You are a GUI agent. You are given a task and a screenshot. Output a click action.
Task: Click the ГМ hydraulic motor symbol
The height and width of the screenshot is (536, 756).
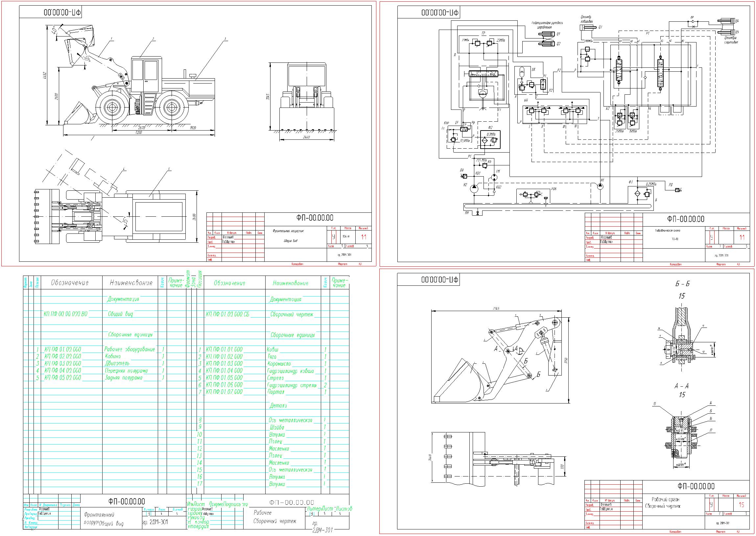coord(494,178)
